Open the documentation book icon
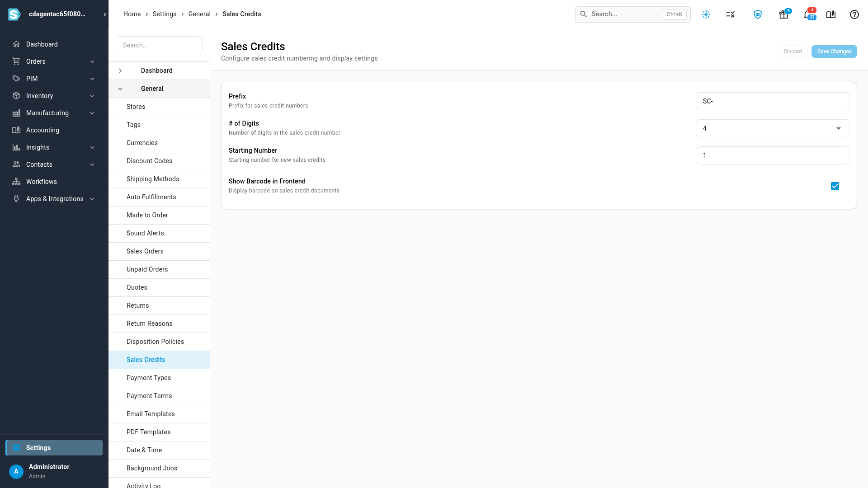Viewport: 868px width, 488px height. point(831,14)
